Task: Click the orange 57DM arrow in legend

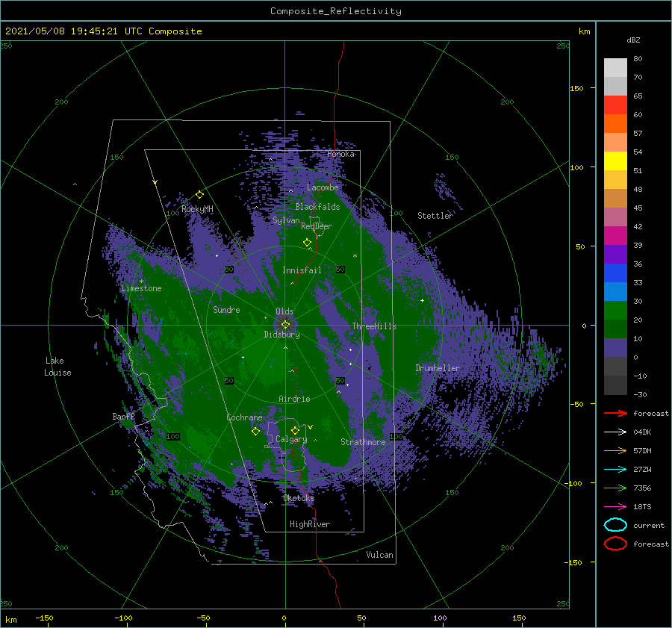Action: (x=615, y=450)
